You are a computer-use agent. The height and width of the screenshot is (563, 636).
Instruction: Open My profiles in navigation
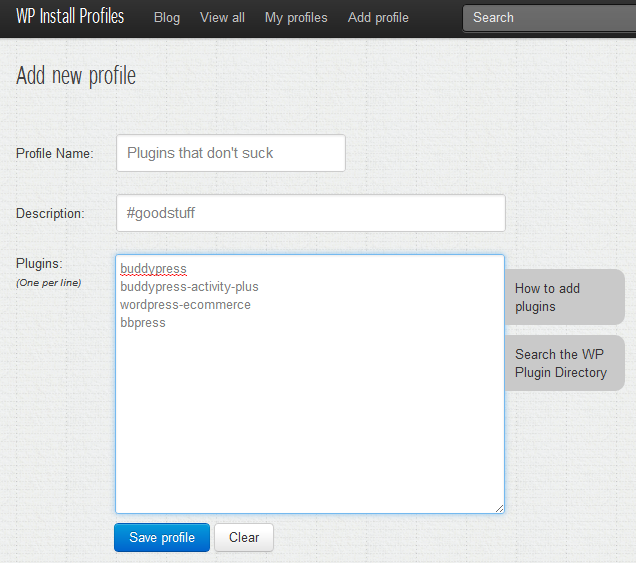coord(296,17)
